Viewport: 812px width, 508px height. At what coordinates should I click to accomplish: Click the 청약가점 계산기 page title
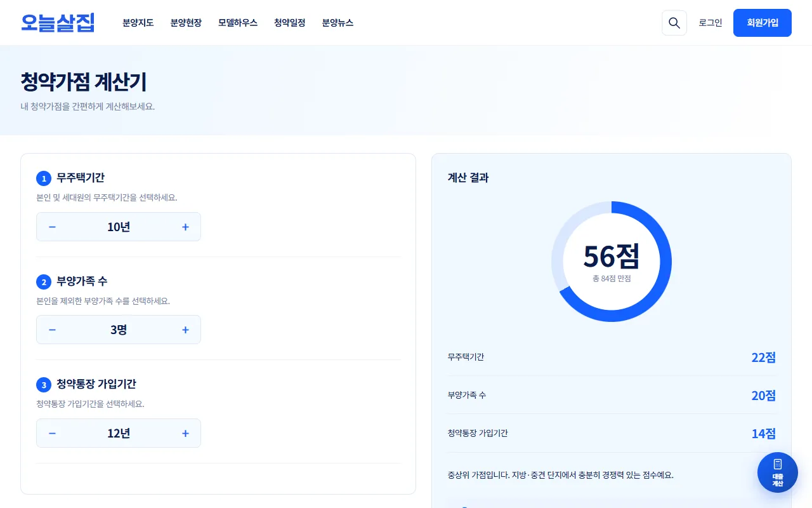point(84,82)
